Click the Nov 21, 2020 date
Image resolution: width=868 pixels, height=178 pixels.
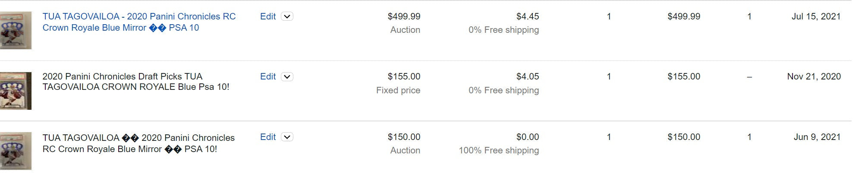pos(814,76)
